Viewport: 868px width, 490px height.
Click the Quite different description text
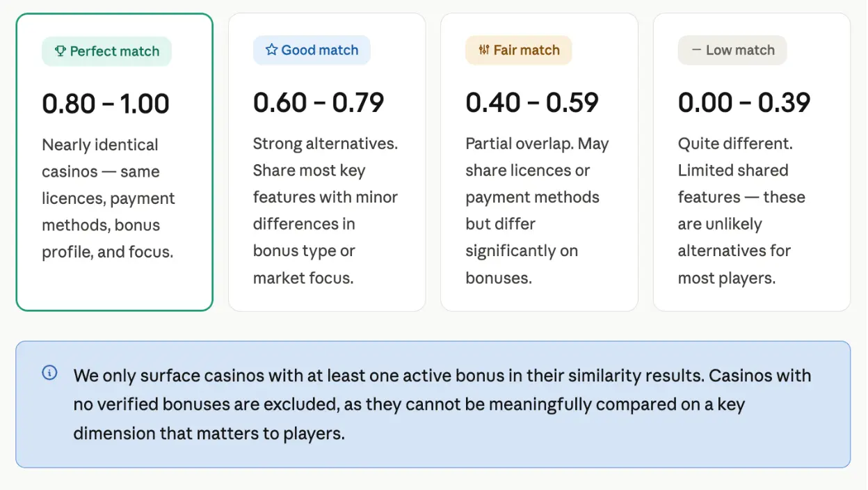point(741,211)
